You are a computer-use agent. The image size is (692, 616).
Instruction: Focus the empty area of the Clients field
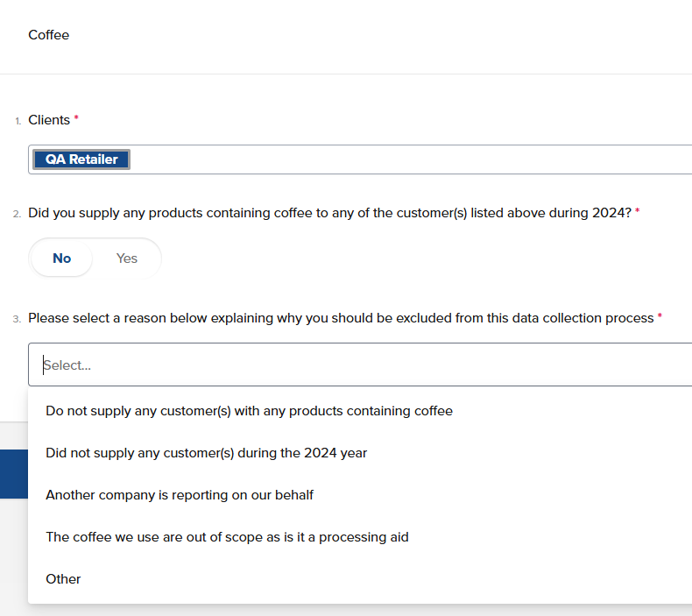411,159
